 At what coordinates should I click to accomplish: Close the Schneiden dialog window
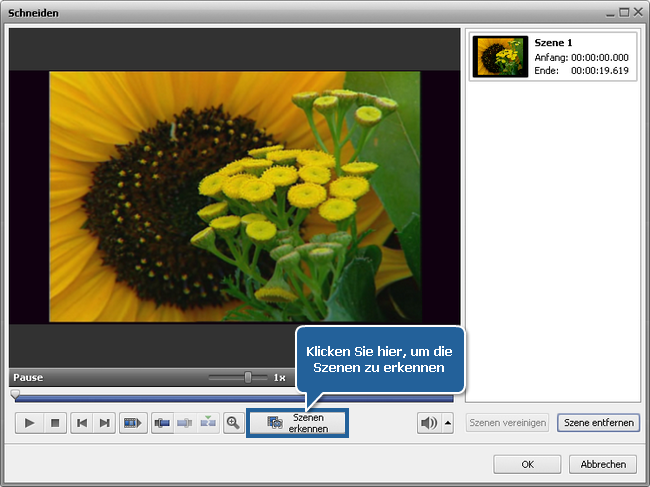pos(637,12)
